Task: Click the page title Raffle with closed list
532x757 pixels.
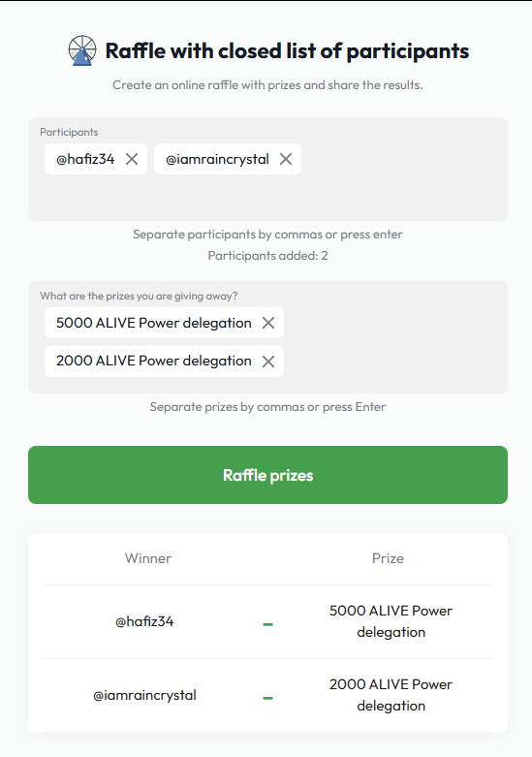Action: coord(287,51)
